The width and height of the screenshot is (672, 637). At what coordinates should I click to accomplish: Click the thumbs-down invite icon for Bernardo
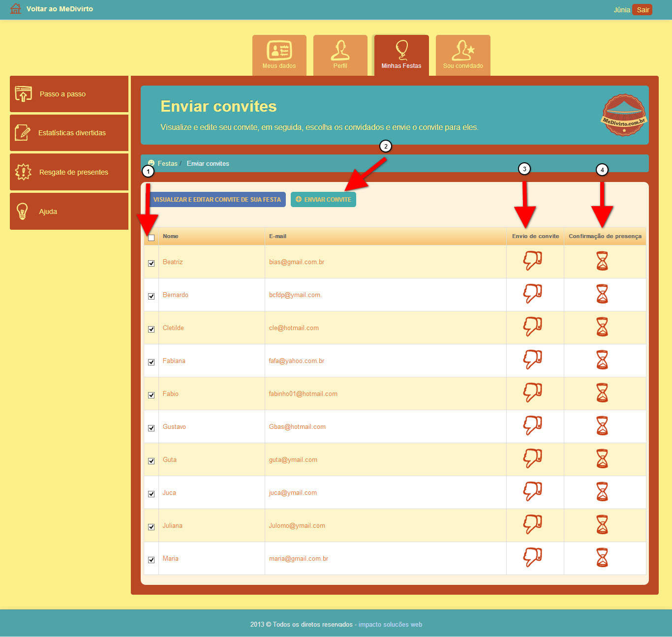point(532,294)
